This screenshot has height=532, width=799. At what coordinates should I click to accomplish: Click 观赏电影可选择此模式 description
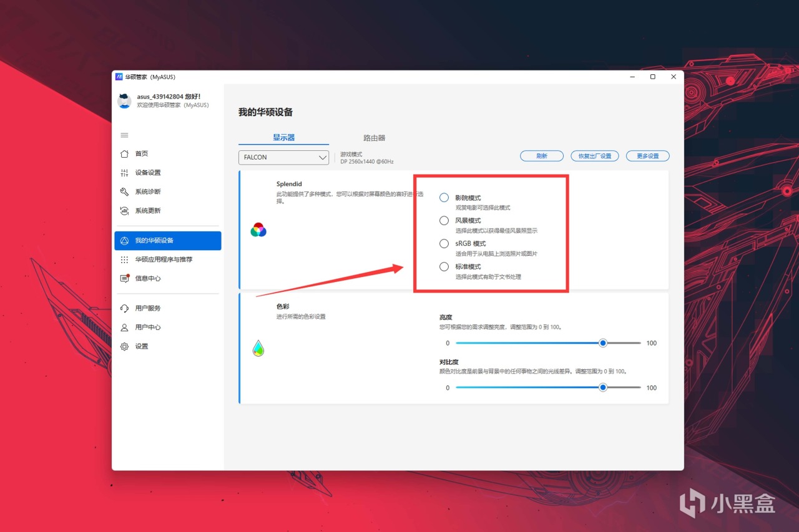(483, 208)
